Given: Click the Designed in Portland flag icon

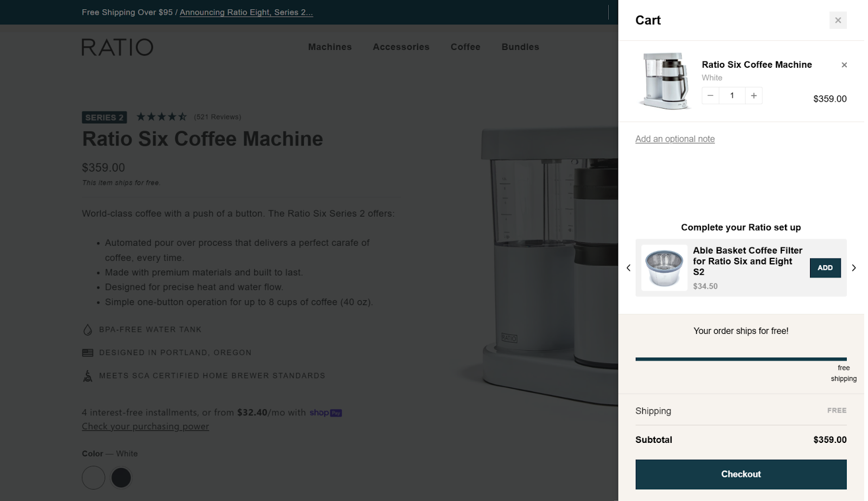Looking at the screenshot, I should click(x=87, y=353).
